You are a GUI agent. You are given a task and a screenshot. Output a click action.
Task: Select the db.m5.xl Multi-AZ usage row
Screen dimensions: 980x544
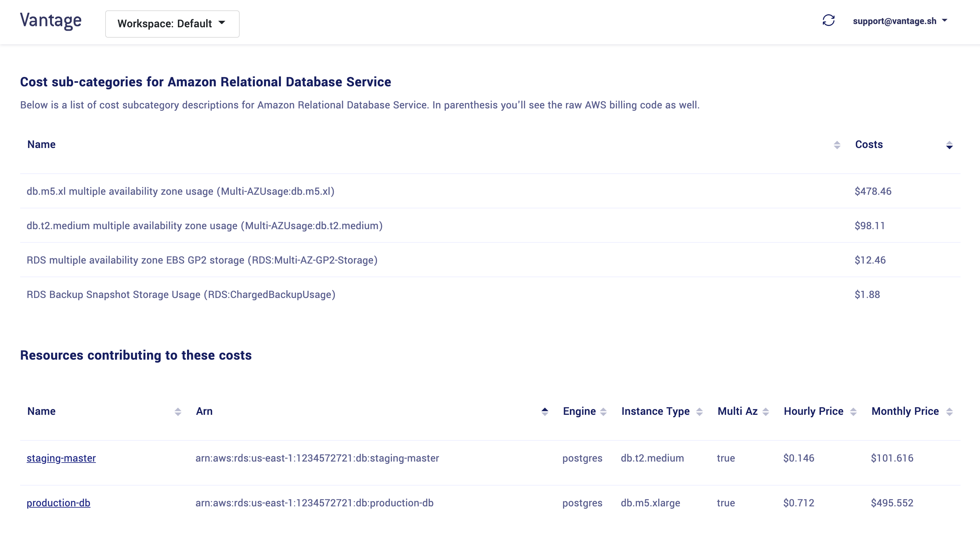pos(180,191)
